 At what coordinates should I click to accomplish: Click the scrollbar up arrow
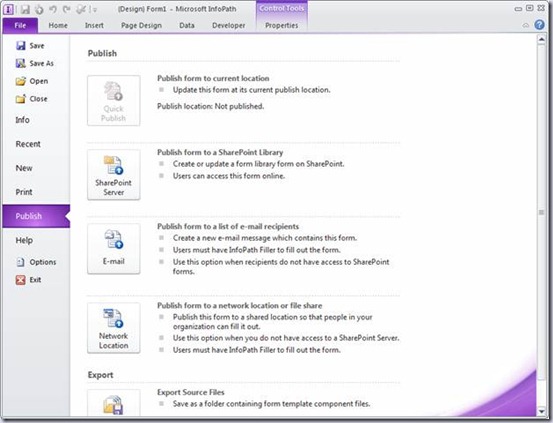541,40
